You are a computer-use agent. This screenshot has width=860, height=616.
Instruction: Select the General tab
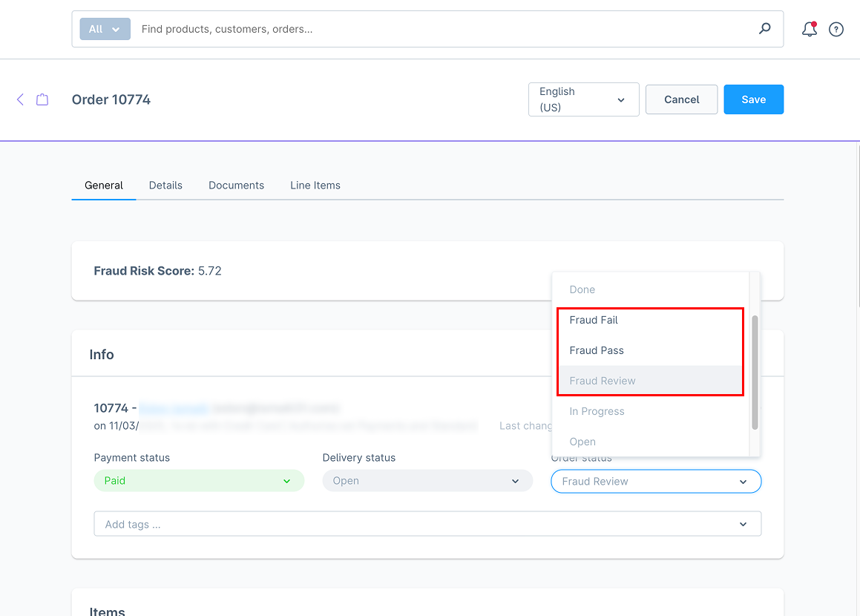point(104,186)
